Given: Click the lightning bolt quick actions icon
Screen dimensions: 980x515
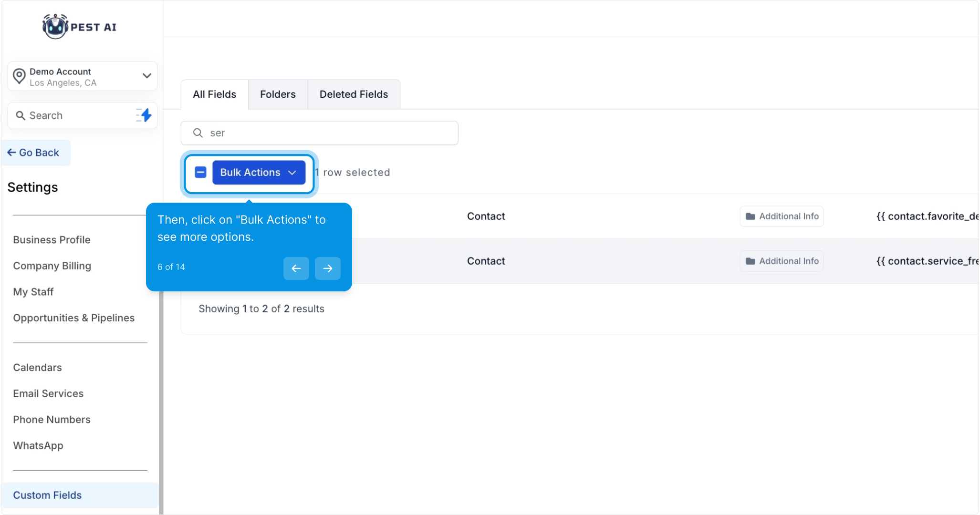Looking at the screenshot, I should 144,115.
